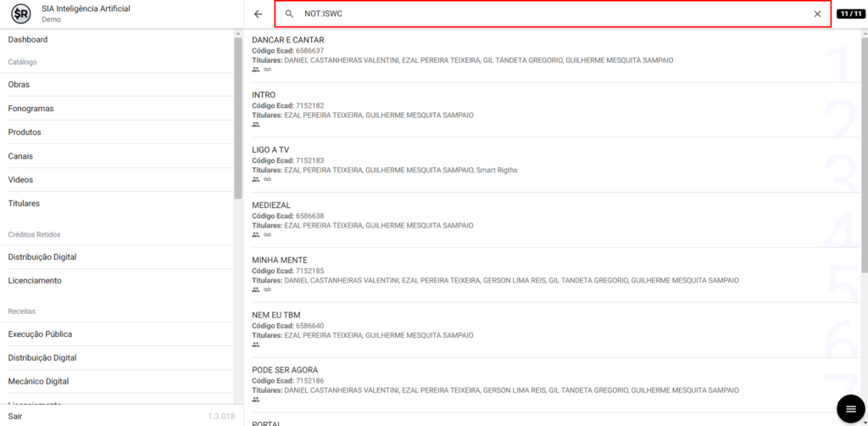Click the people icon under DANCAR E CANTAR
The image size is (868, 426).
(256, 70)
